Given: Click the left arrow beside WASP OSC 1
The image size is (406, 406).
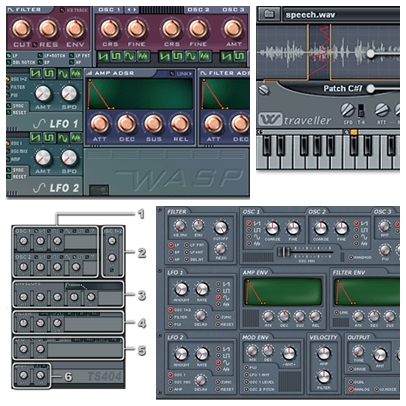Looking at the screenshot, I should coord(128,10).
